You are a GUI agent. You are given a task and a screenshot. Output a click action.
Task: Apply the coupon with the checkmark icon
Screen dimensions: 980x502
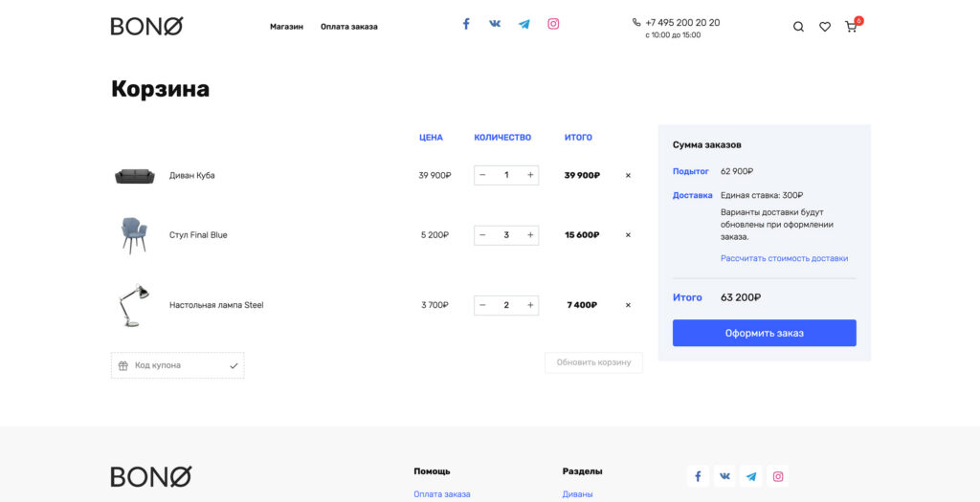(x=234, y=366)
